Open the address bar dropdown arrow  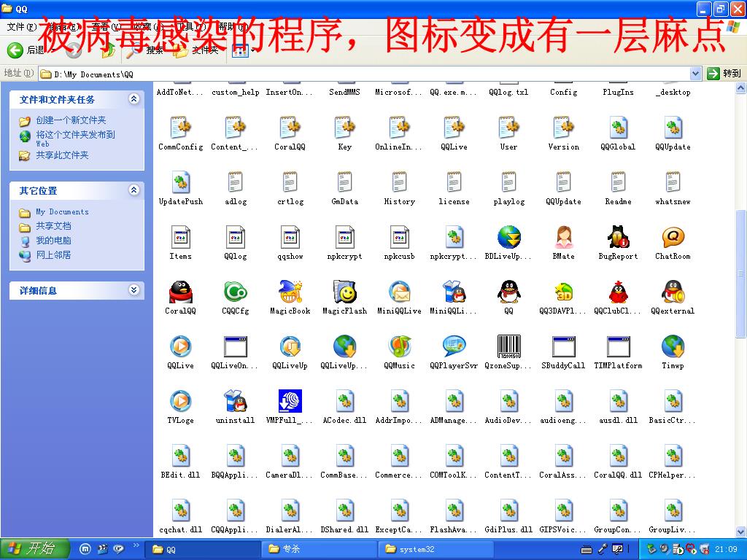point(695,74)
